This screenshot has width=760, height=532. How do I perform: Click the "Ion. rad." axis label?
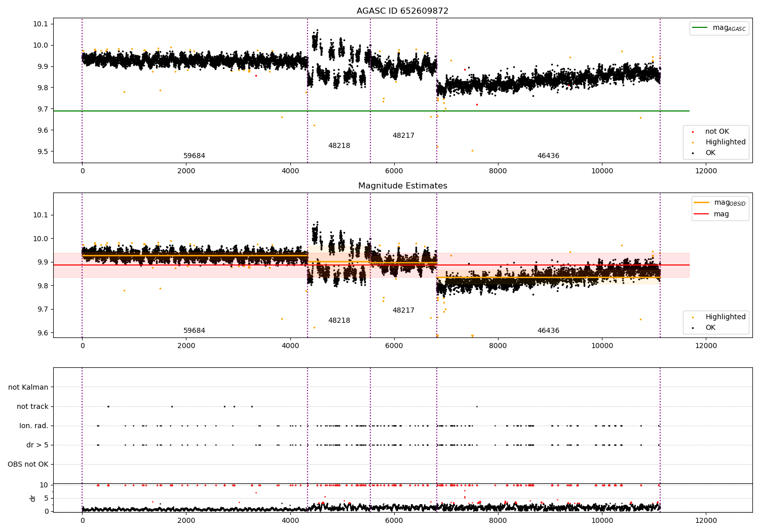click(x=34, y=426)
